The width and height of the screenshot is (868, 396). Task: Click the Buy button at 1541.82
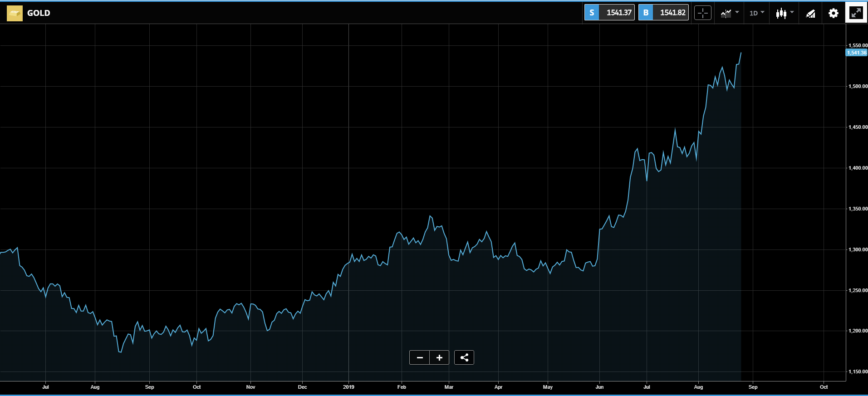(663, 13)
